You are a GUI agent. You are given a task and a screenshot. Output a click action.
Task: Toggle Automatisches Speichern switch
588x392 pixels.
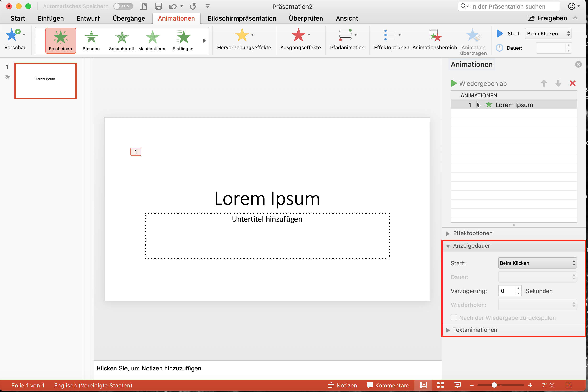pyautogui.click(x=123, y=6)
